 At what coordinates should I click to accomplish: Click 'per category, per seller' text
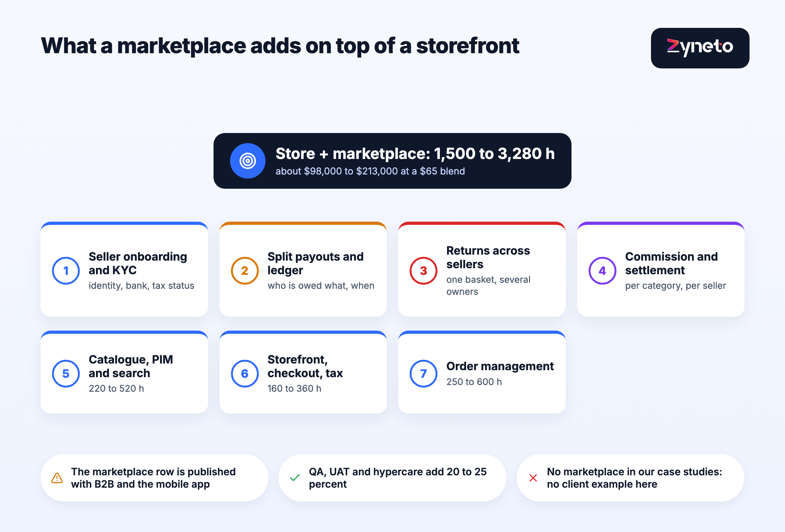click(676, 286)
